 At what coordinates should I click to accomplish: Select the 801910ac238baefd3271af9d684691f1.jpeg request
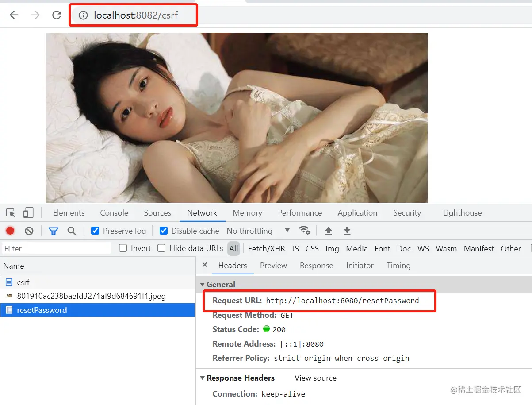coord(97,296)
